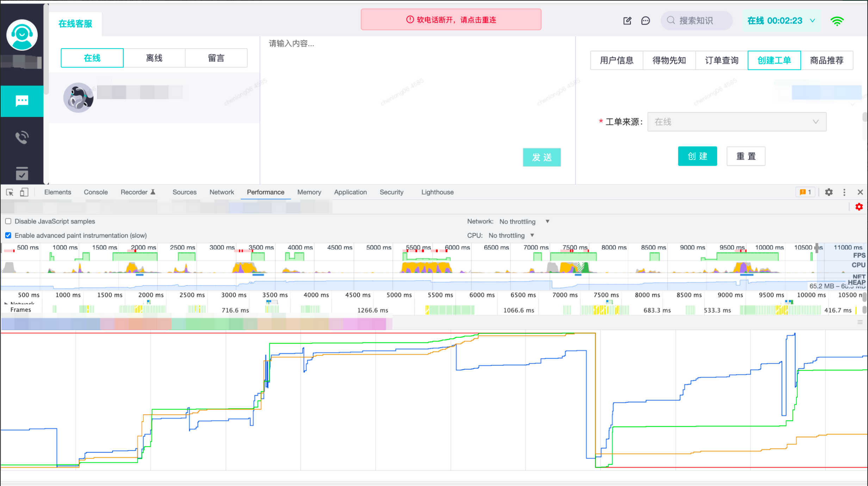Expand the 工单来源 select box
This screenshot has width=868, height=486.
tap(736, 122)
